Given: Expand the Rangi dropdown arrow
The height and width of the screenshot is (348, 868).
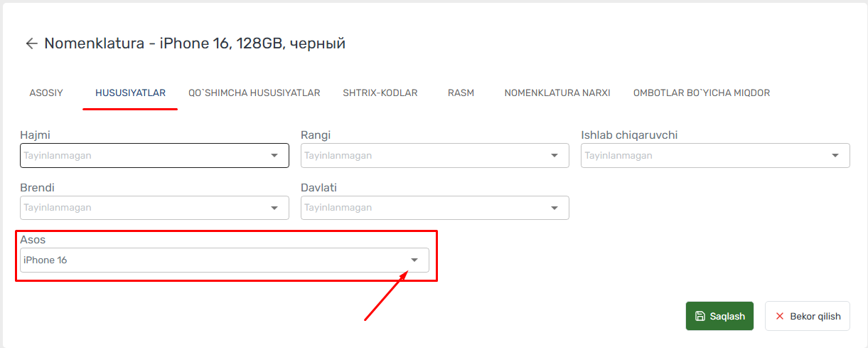Looking at the screenshot, I should [x=554, y=156].
